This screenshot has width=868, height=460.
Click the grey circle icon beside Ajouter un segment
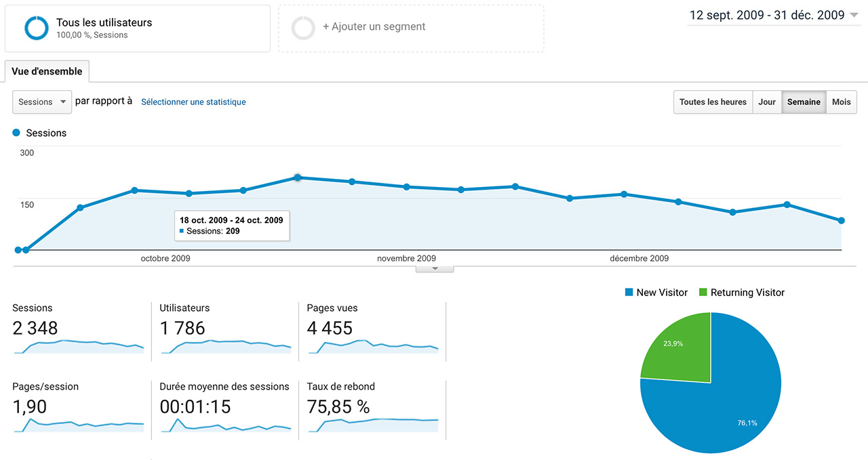click(303, 28)
